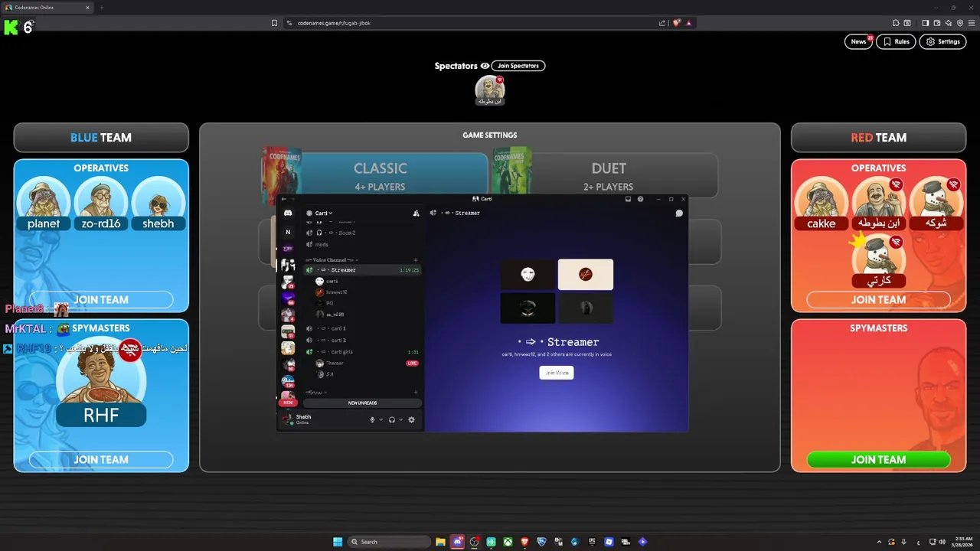Click the ابن بطوطه spectator avatar
Viewport: 980px width, 551px height.
[490, 90]
